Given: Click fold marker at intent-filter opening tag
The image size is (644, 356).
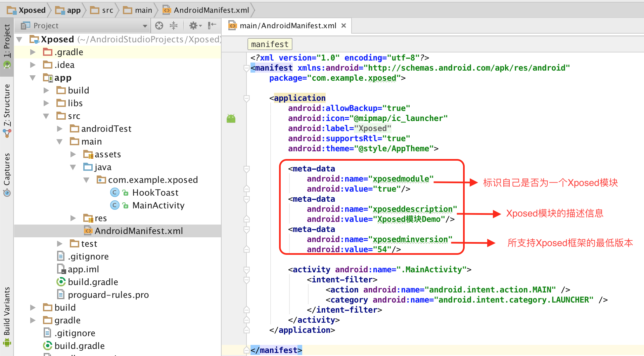Looking at the screenshot, I should tap(246, 280).
